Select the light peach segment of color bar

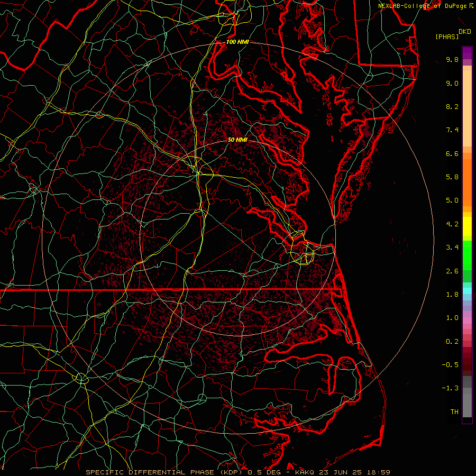tap(467, 108)
